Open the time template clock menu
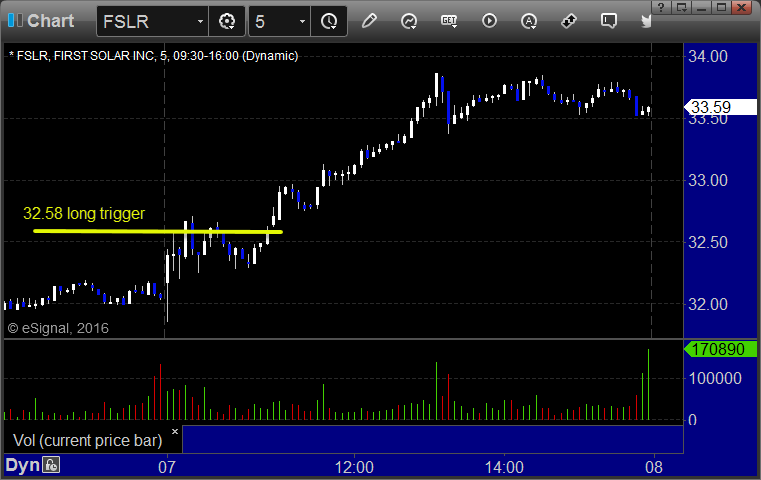Screen dimensions: 761x480 [x=329, y=21]
